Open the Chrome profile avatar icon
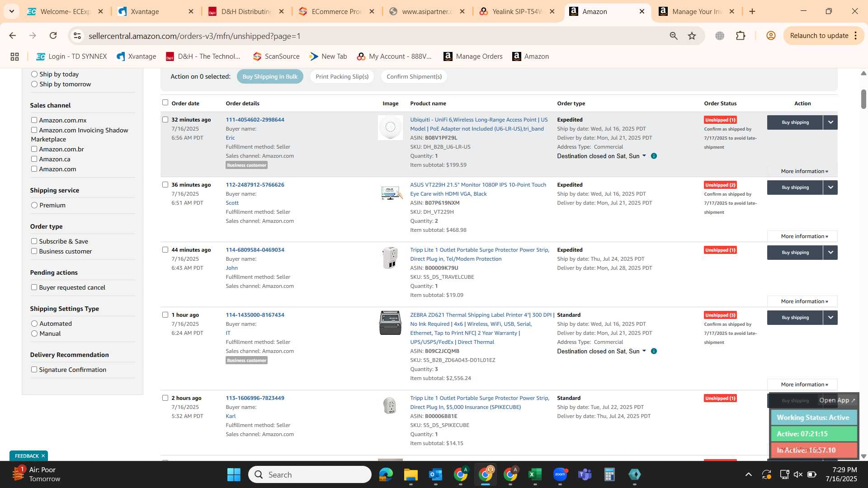 tap(771, 36)
